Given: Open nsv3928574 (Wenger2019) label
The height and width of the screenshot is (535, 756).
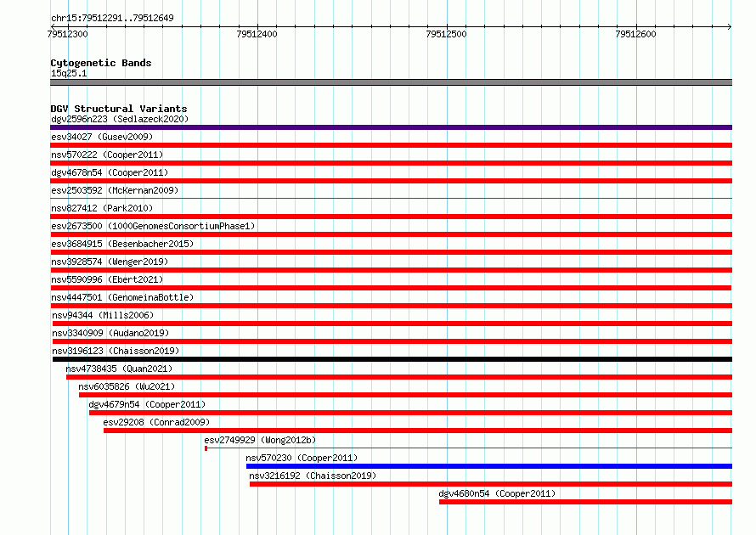Looking at the screenshot, I should [x=110, y=262].
